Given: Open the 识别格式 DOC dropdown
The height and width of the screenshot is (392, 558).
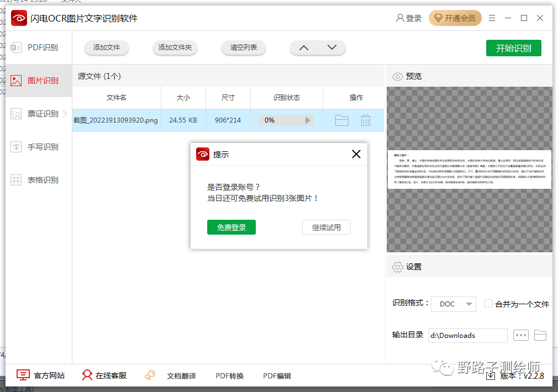Looking at the screenshot, I should (x=454, y=304).
